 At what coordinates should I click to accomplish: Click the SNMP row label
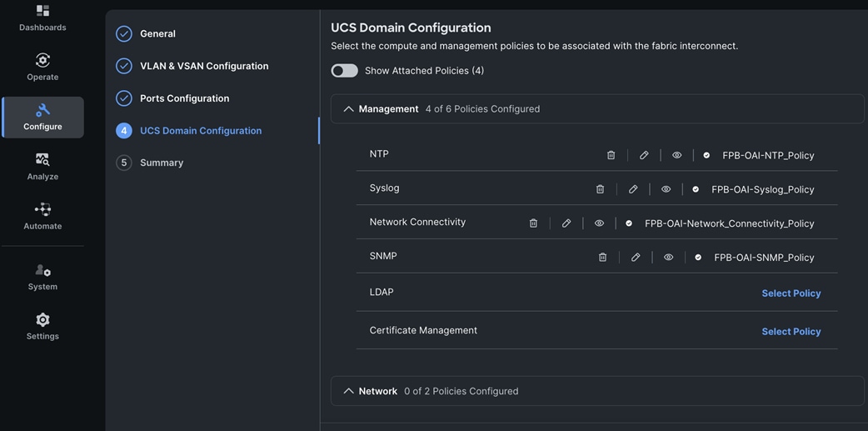pos(383,256)
